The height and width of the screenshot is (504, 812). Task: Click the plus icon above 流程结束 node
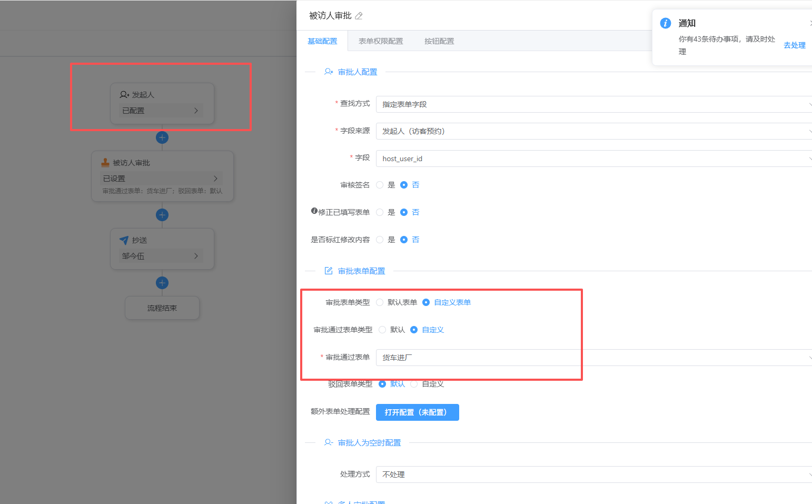pos(162,283)
